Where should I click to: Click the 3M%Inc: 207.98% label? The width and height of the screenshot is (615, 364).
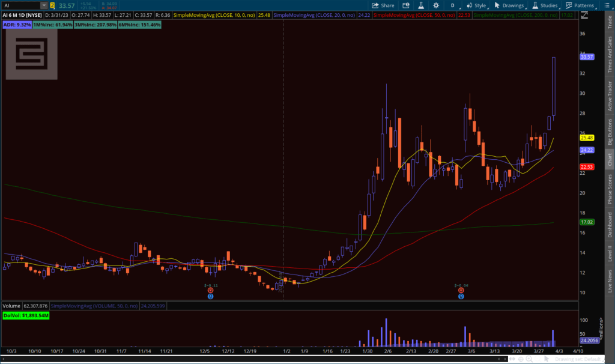(95, 25)
